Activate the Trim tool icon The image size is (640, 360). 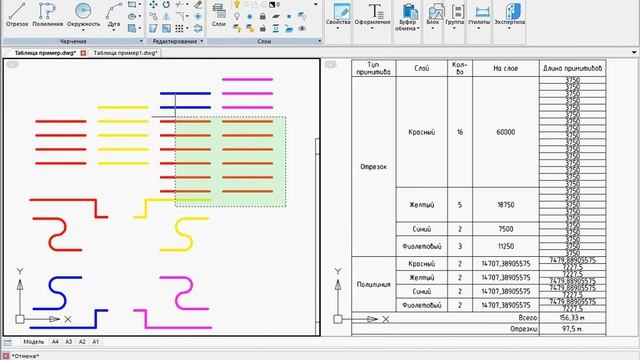tap(179, 4)
